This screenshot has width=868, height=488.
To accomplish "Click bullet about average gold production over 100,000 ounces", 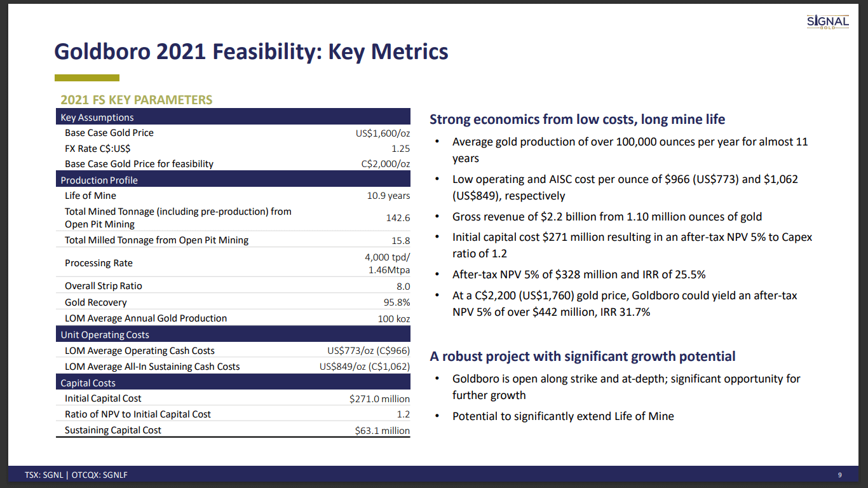I will click(630, 150).
